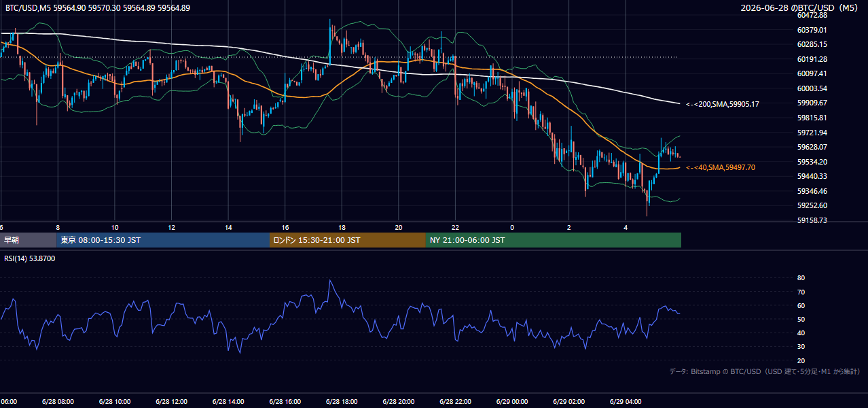Click the 6/28 16:00 date label
This screenshot has width=868, height=408.
point(285,402)
